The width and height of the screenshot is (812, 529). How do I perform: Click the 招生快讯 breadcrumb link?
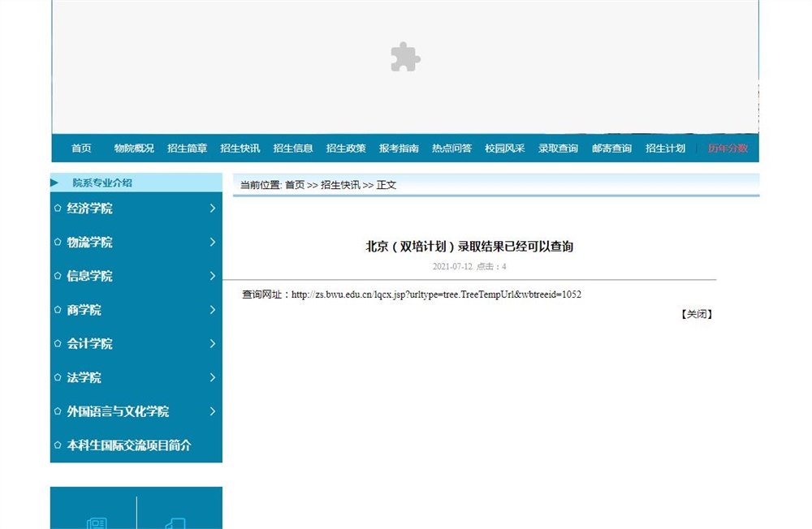(x=340, y=185)
